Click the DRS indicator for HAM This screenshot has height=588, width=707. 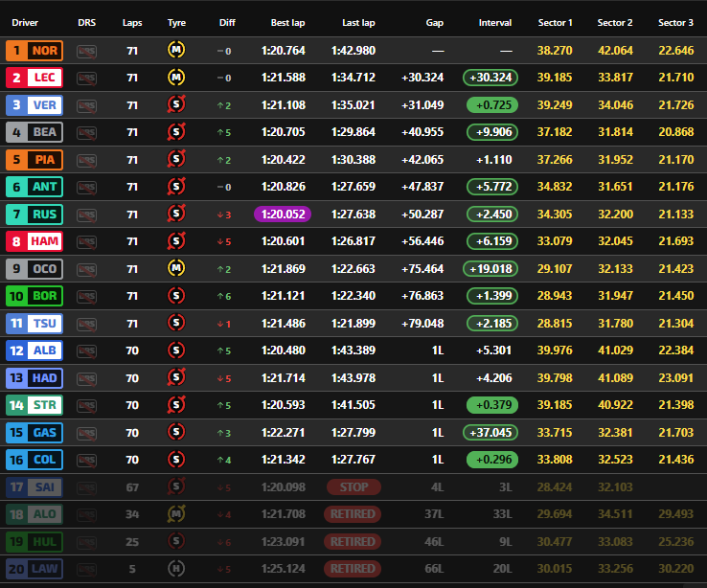pyautogui.click(x=87, y=241)
